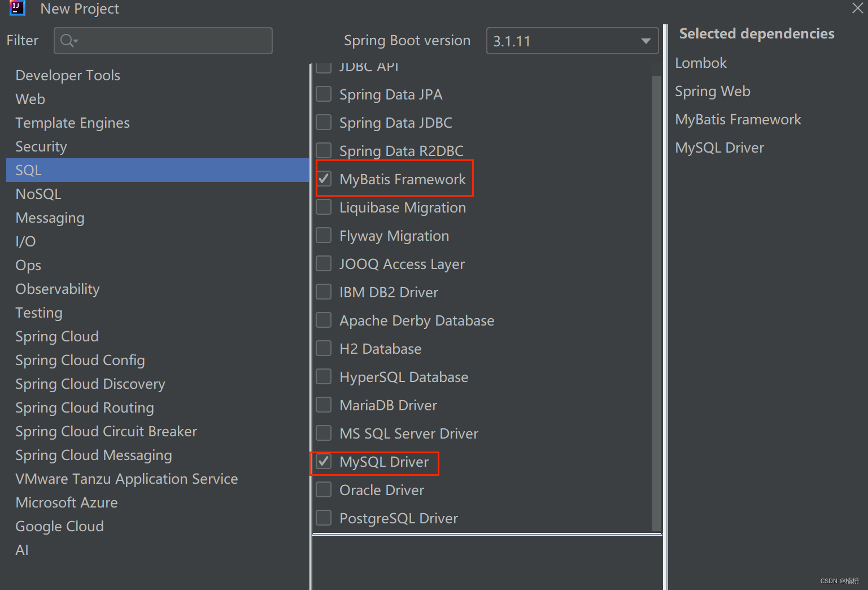Viewport: 868px width, 590px height.
Task: Open VMware Tanzu Application Service category
Action: (x=158, y=479)
